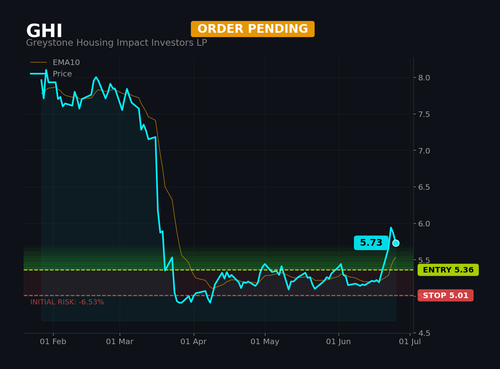
Task: Click the 01 Feb date axis label
Action: click(53, 342)
